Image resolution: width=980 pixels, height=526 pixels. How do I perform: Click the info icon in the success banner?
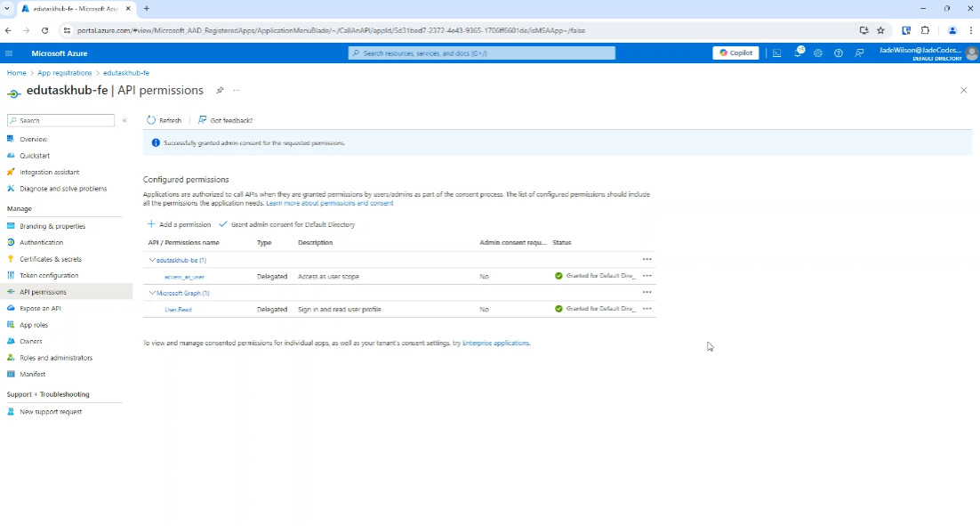(x=156, y=142)
